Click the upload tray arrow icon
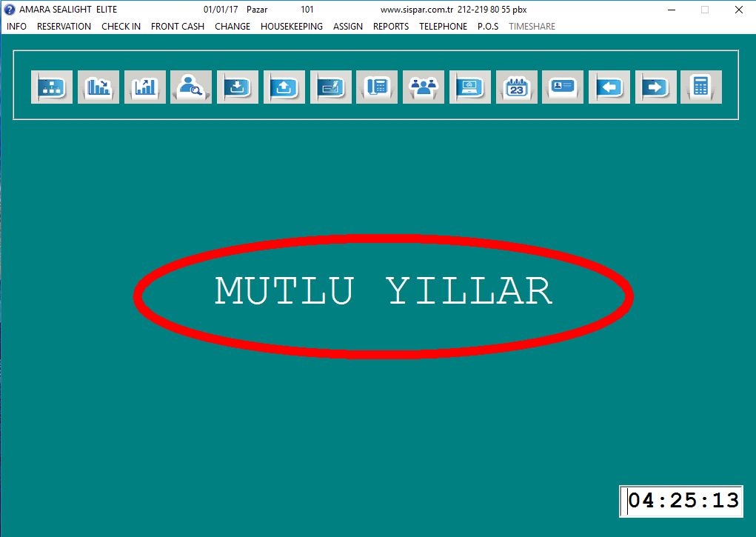The height and width of the screenshot is (537, 756). pyautogui.click(x=284, y=87)
